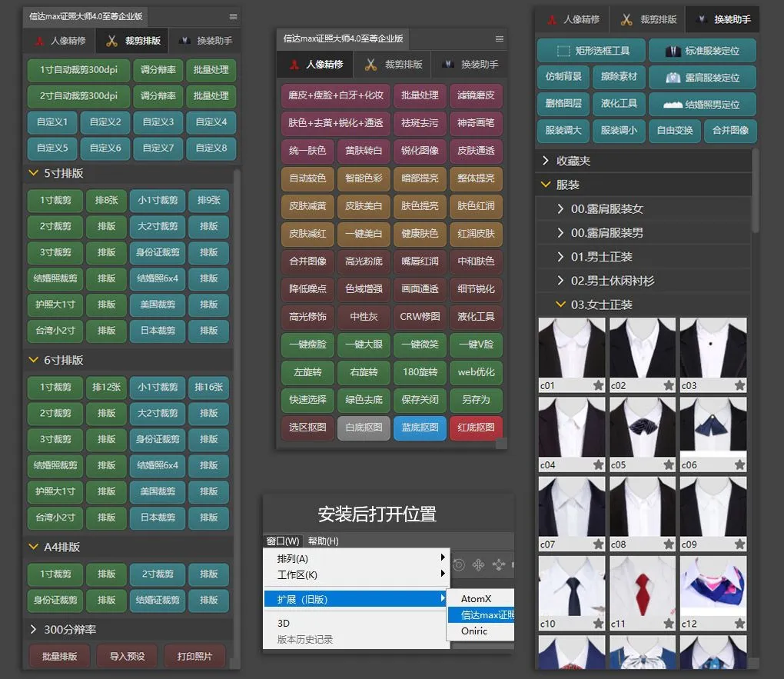Expand the 300分辨率 section
784x679 pixels.
coord(33,629)
